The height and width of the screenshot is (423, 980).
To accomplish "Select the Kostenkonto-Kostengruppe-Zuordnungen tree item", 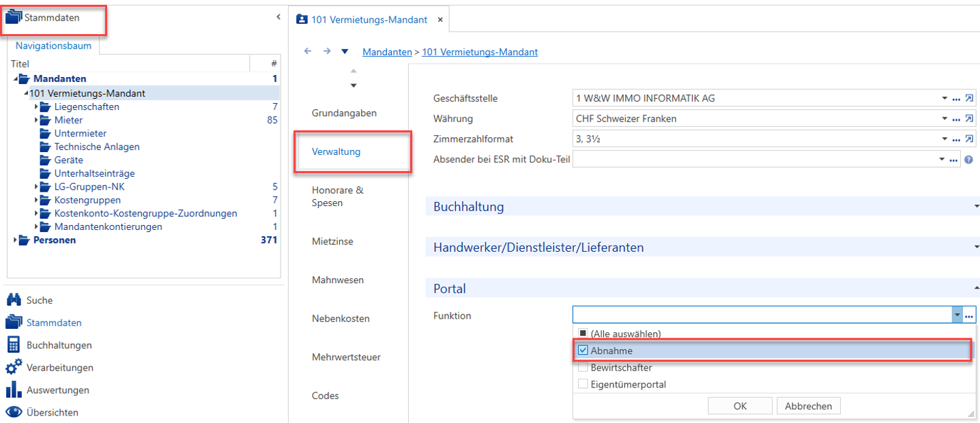I will coord(146,214).
